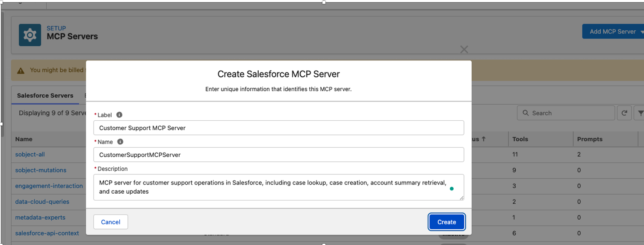Click the green dot in Description field
The height and width of the screenshot is (245, 644).
(452, 188)
